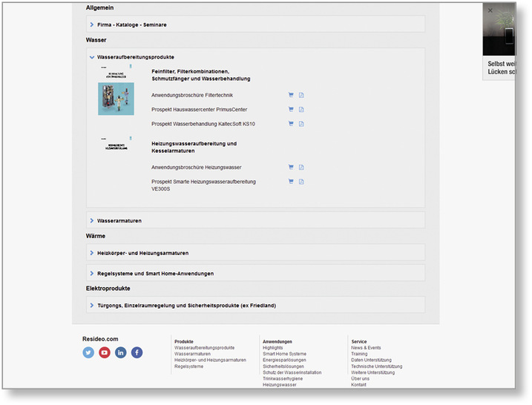Download Anwendungsbroschüre Heizungswasser document
The height and width of the screenshot is (405, 532).
302,168
